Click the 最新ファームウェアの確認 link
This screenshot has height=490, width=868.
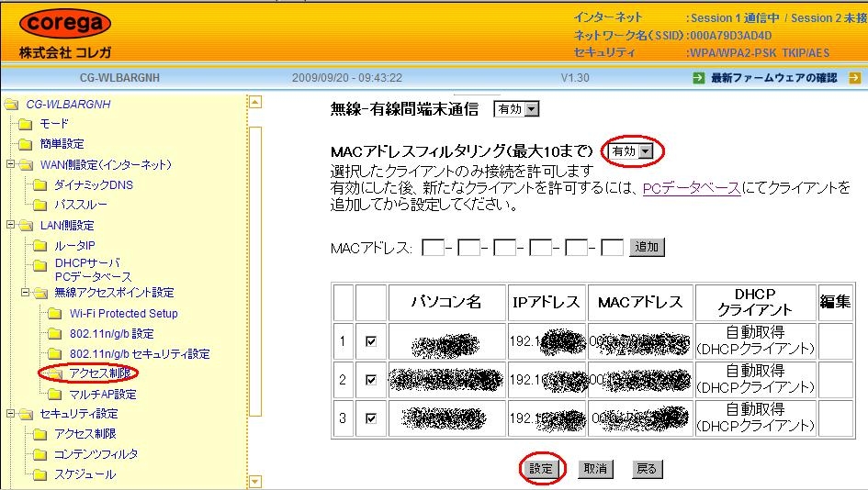(x=774, y=78)
